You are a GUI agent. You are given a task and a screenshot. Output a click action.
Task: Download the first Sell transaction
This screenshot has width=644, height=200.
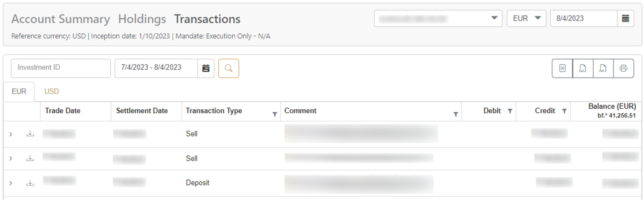pos(30,134)
